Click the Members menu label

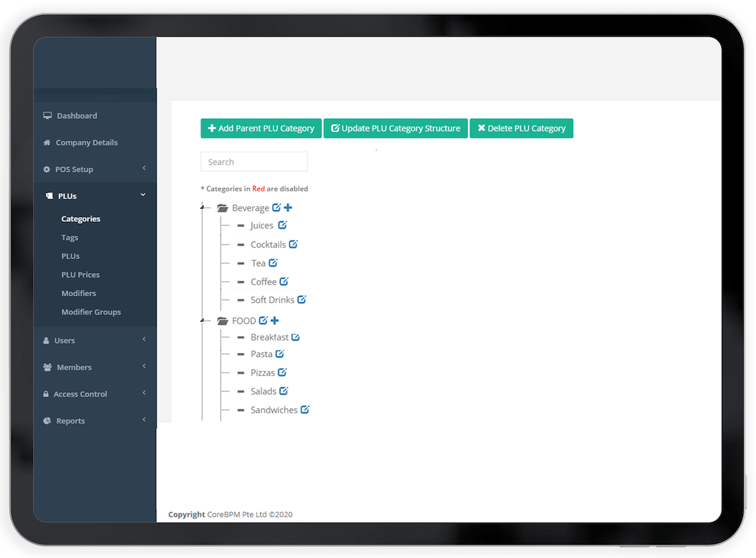tap(74, 367)
